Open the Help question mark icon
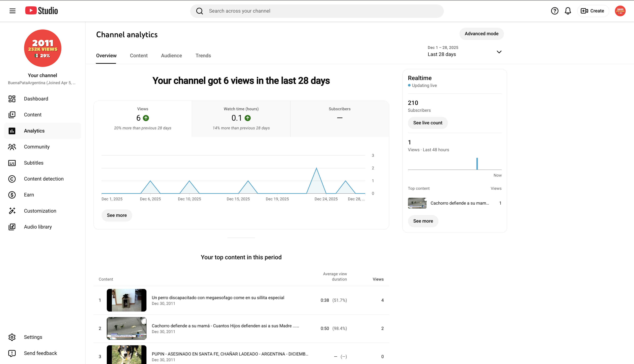The width and height of the screenshot is (634, 364). pos(554,11)
